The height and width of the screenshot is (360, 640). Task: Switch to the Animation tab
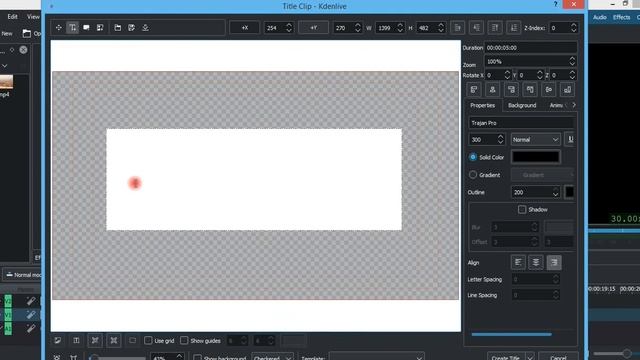pos(556,105)
